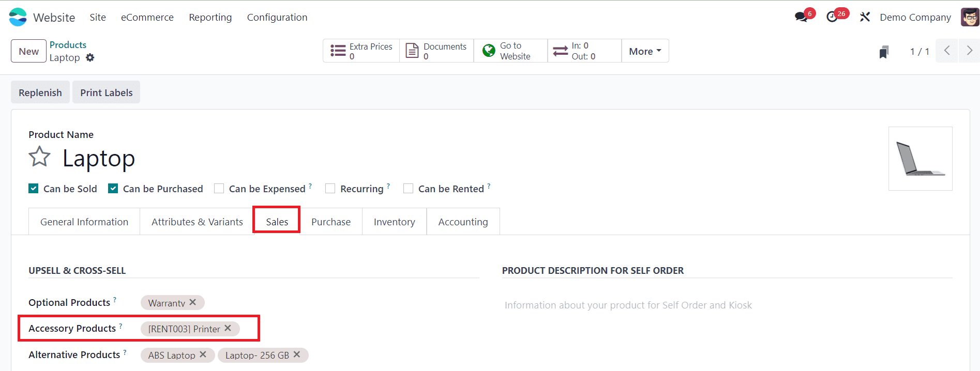Viewport: 980px width, 371px height.
Task: Switch to Attributes & Variants tab
Action: [197, 222]
